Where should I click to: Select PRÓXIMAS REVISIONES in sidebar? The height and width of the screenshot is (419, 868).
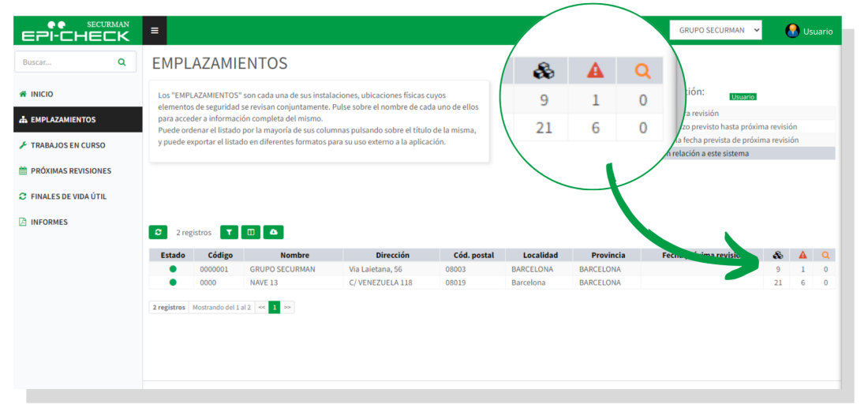pos(70,170)
